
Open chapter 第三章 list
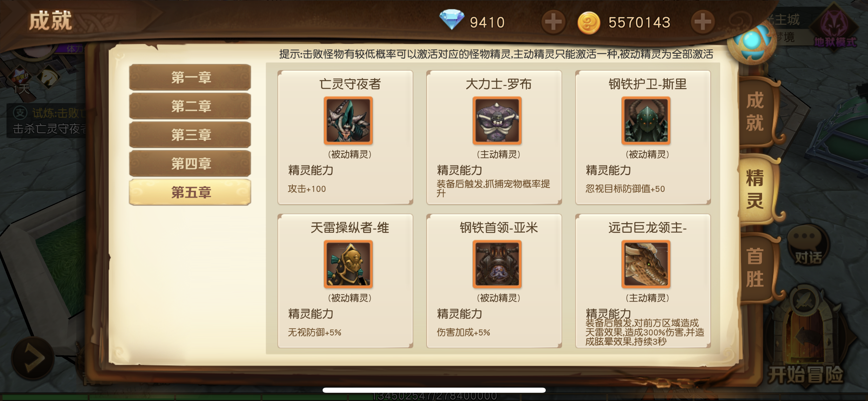(x=190, y=135)
